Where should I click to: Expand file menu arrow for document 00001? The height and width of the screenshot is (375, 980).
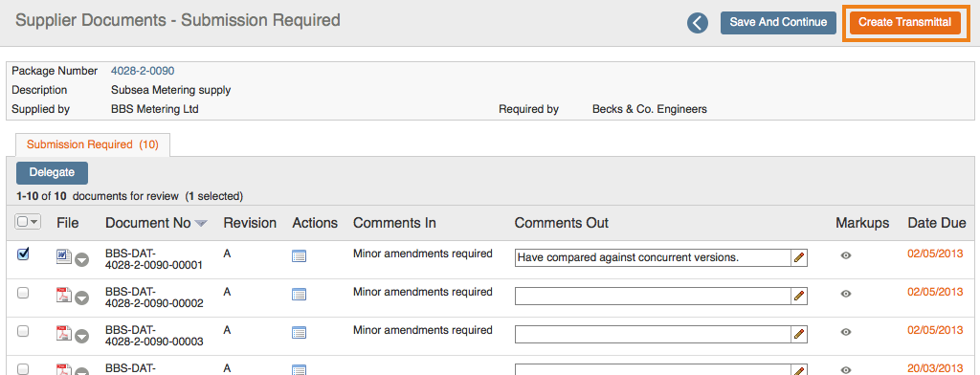[x=82, y=259]
